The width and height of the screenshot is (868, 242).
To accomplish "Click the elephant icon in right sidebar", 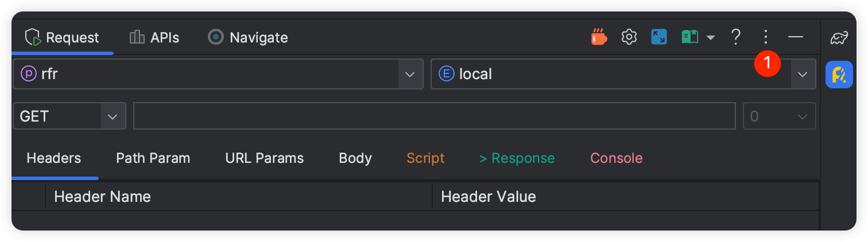I will pos(839,38).
